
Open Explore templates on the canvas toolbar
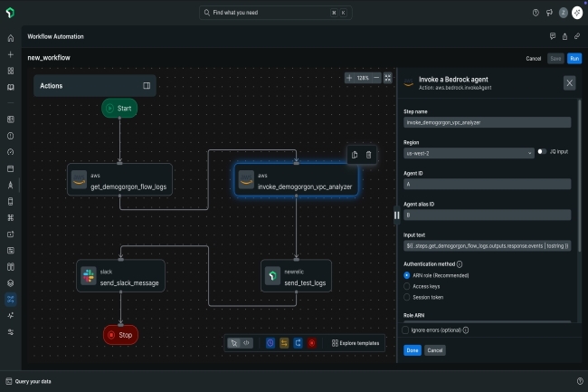pyautogui.click(x=356, y=343)
